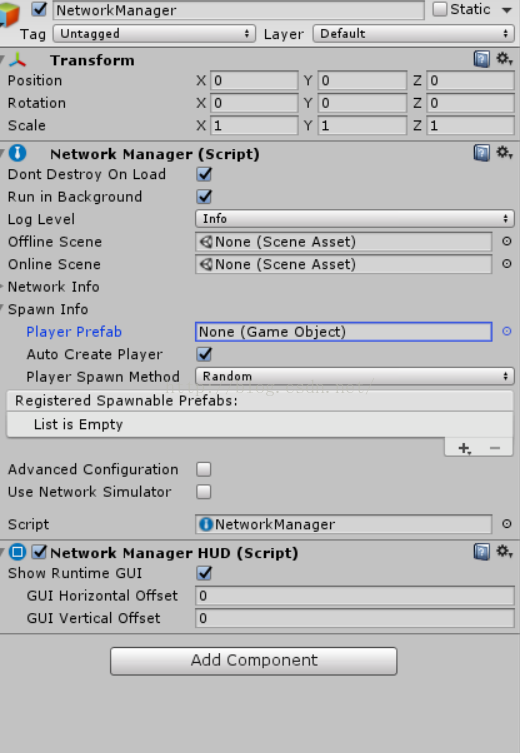Collapse the Transform component header

pyautogui.click(x=2, y=60)
